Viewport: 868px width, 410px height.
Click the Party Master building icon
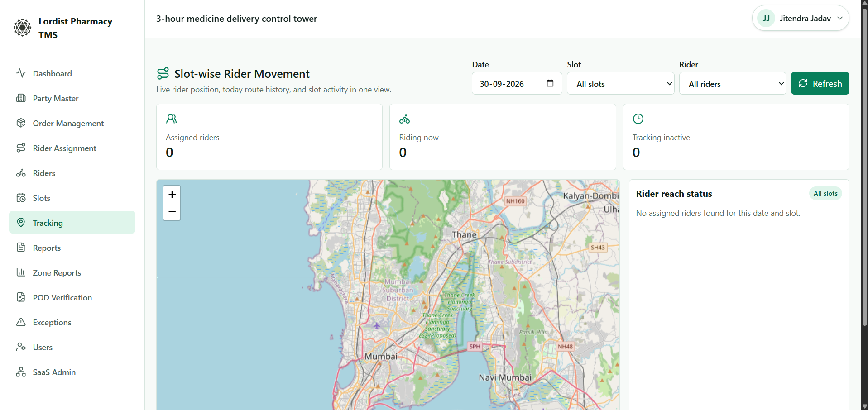pos(21,98)
